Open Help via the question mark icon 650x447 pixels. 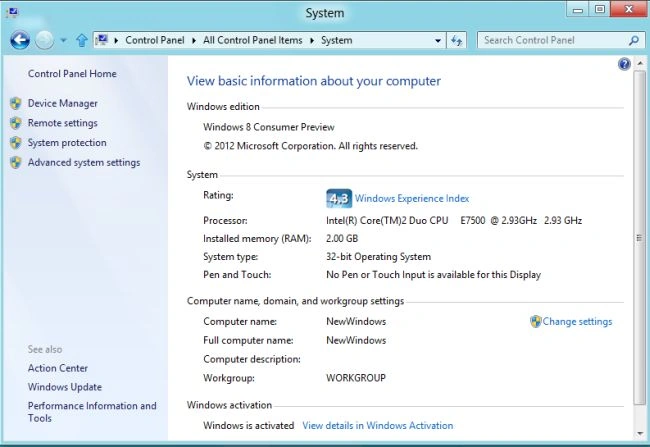click(x=624, y=64)
